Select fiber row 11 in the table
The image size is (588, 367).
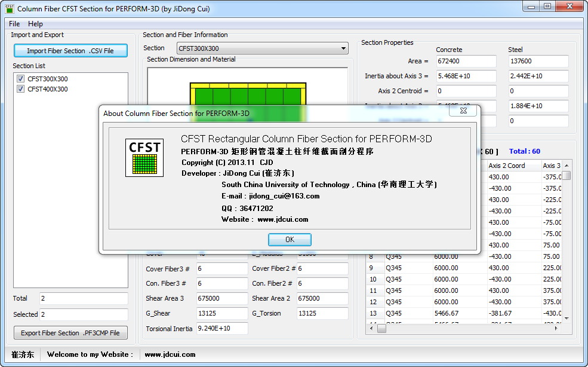(x=464, y=290)
